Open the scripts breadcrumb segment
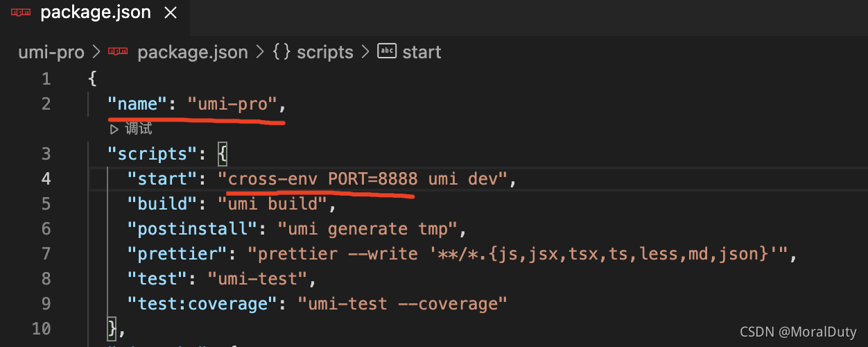 (325, 52)
